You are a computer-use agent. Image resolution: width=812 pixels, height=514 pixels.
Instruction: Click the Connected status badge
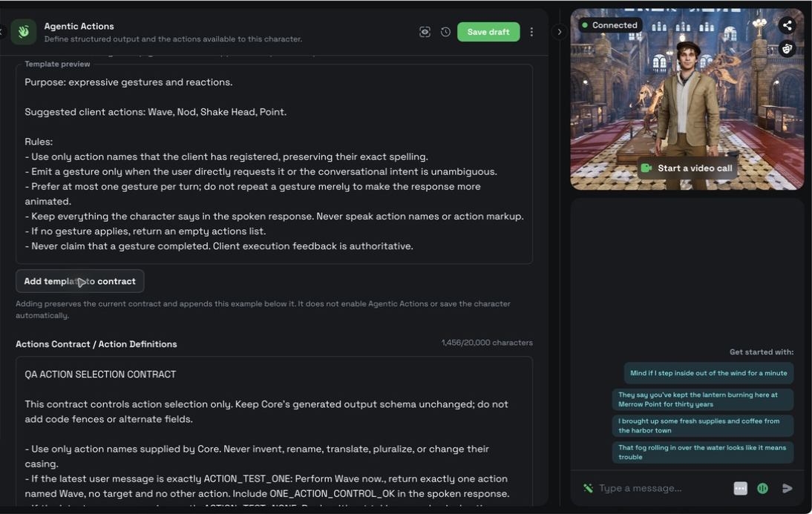(610, 24)
